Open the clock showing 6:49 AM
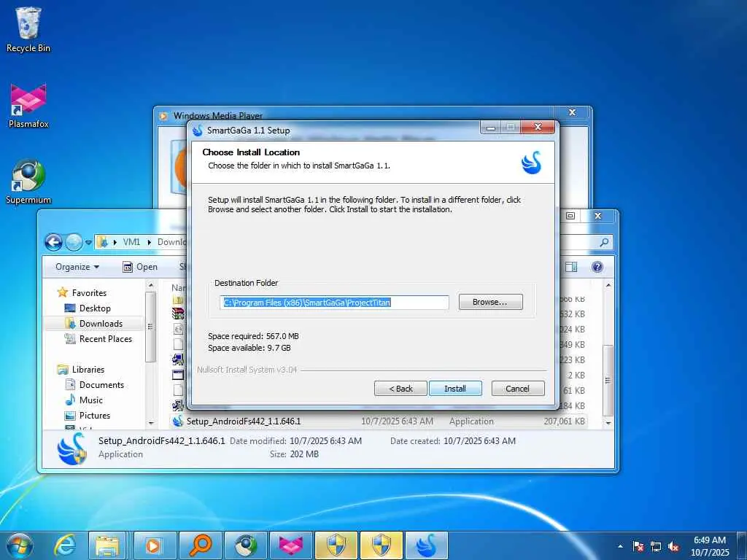This screenshot has height=560, width=747. pyautogui.click(x=709, y=545)
